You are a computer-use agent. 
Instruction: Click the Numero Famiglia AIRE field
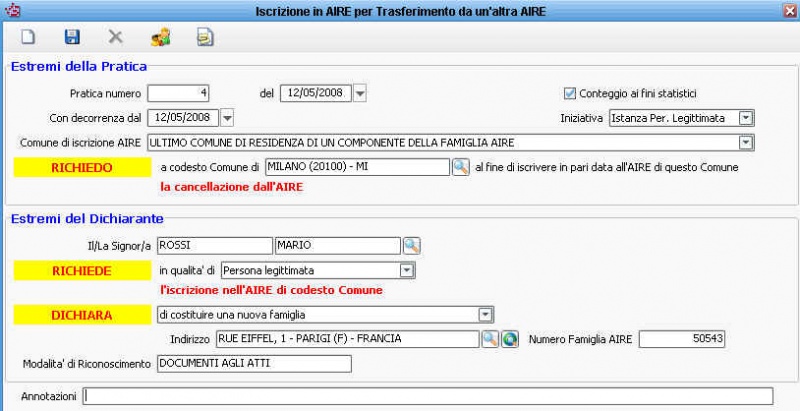tap(682, 339)
